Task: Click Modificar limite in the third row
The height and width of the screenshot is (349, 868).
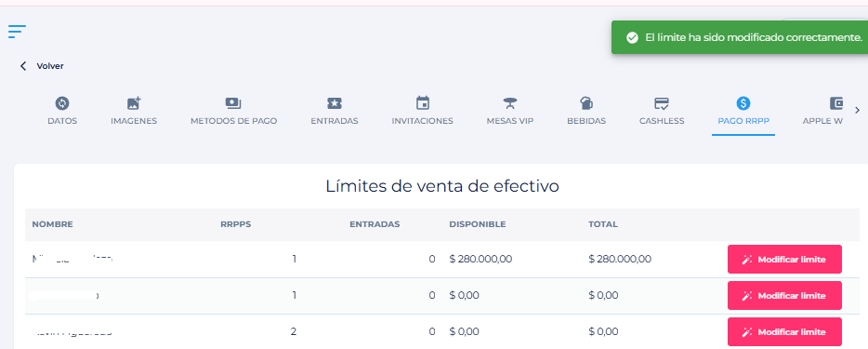Action: [784, 332]
